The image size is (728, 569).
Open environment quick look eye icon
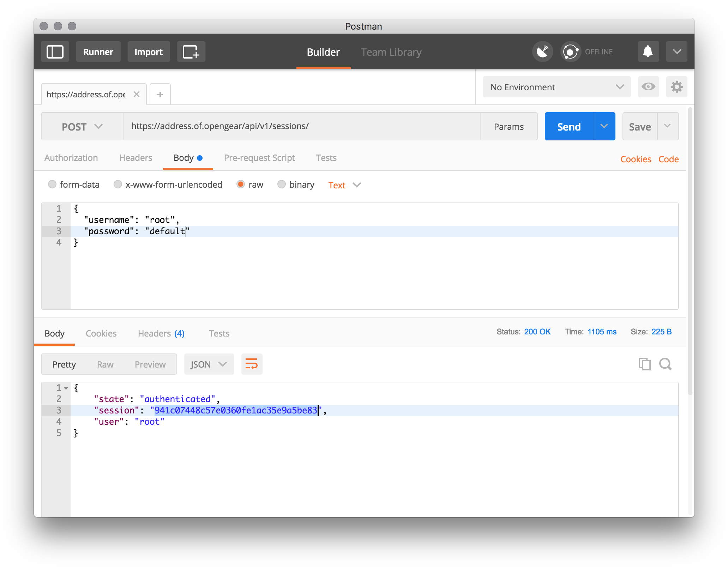[x=648, y=87]
